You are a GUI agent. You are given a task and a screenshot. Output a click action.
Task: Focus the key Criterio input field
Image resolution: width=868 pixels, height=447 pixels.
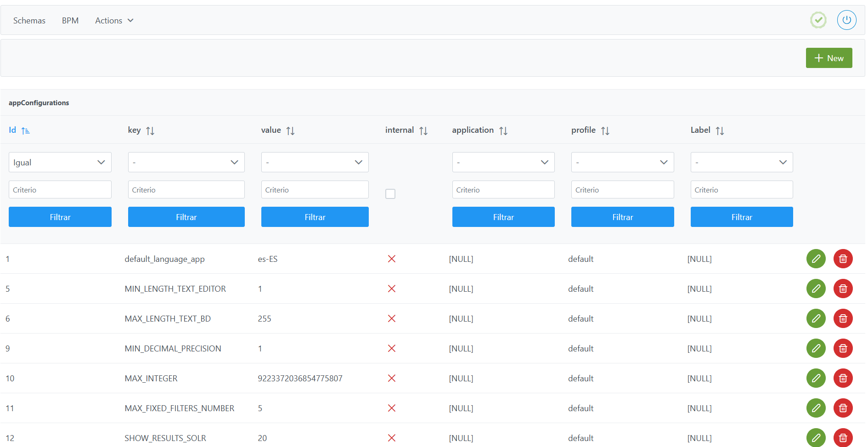point(186,190)
